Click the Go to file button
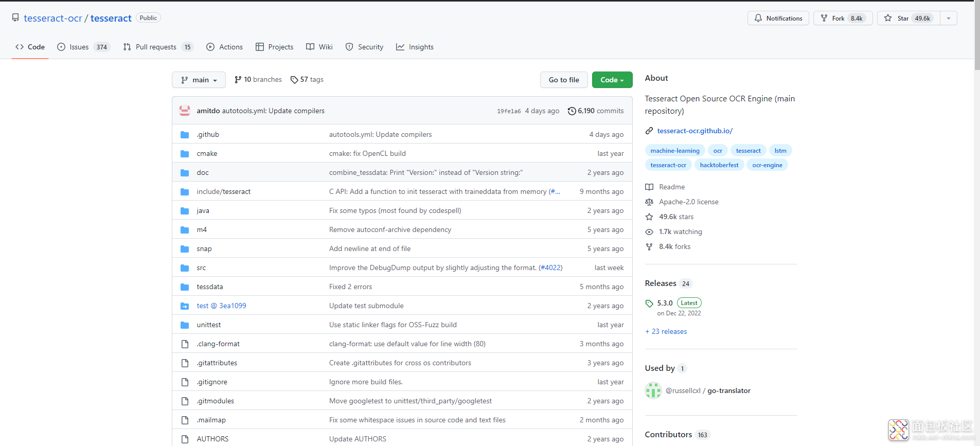 564,80
